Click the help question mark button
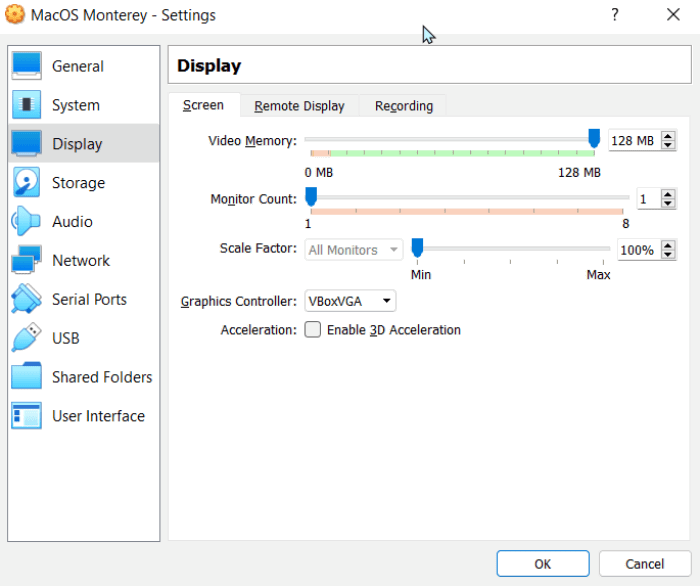 pyautogui.click(x=615, y=15)
